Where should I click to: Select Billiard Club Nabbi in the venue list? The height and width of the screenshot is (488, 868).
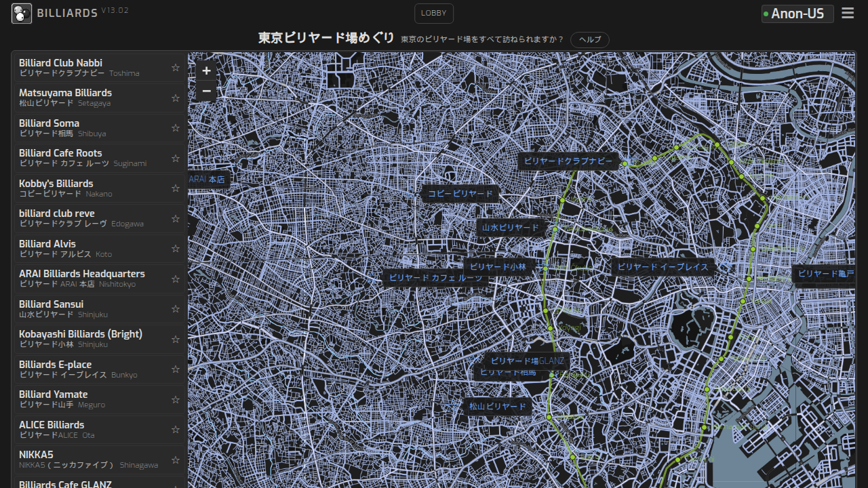pyautogui.click(x=100, y=68)
